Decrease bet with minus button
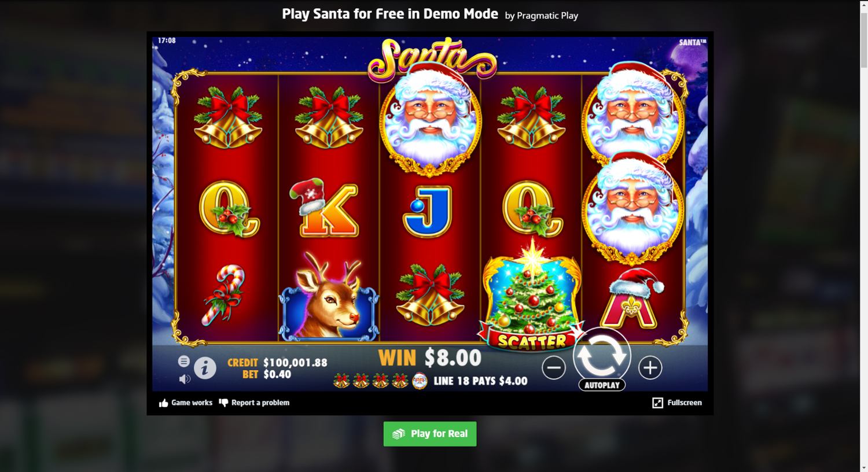868x472 pixels. coord(554,368)
